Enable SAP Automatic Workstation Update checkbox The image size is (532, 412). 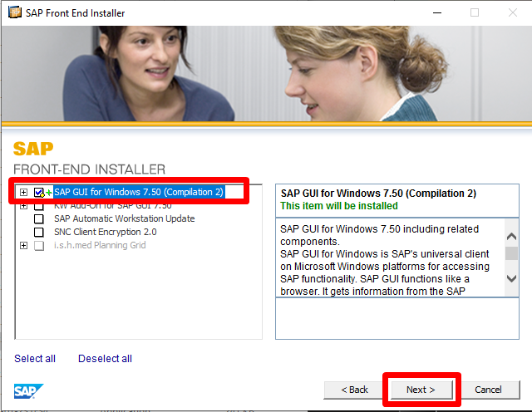tap(39, 218)
